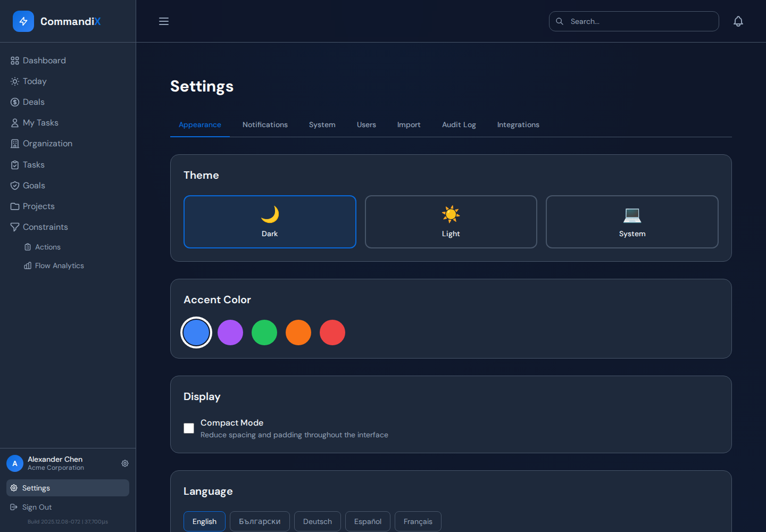The image size is (766, 532).
Task: Open the Goals sidebar link
Action: pos(68,186)
